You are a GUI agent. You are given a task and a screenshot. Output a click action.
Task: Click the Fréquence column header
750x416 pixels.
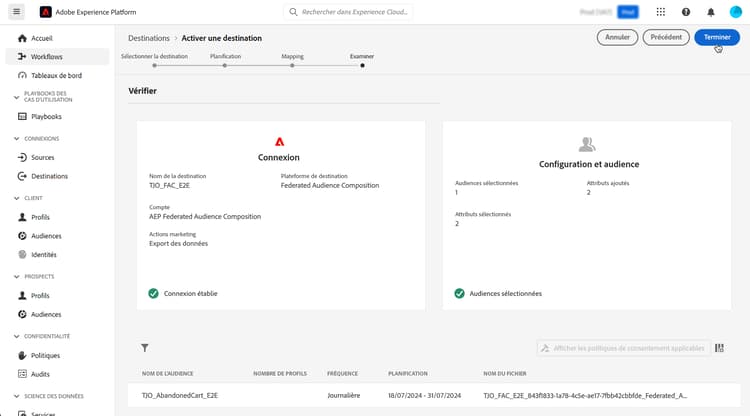[x=342, y=373]
